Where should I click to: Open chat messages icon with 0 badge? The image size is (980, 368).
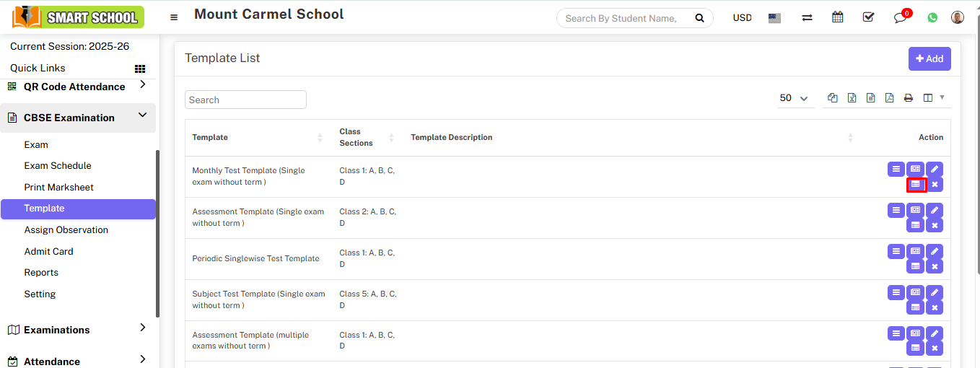[900, 18]
